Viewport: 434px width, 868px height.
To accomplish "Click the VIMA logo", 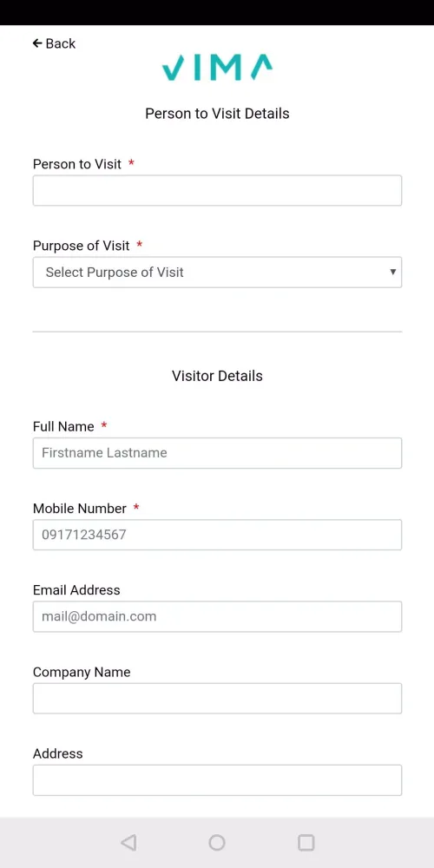I will pyautogui.click(x=217, y=68).
